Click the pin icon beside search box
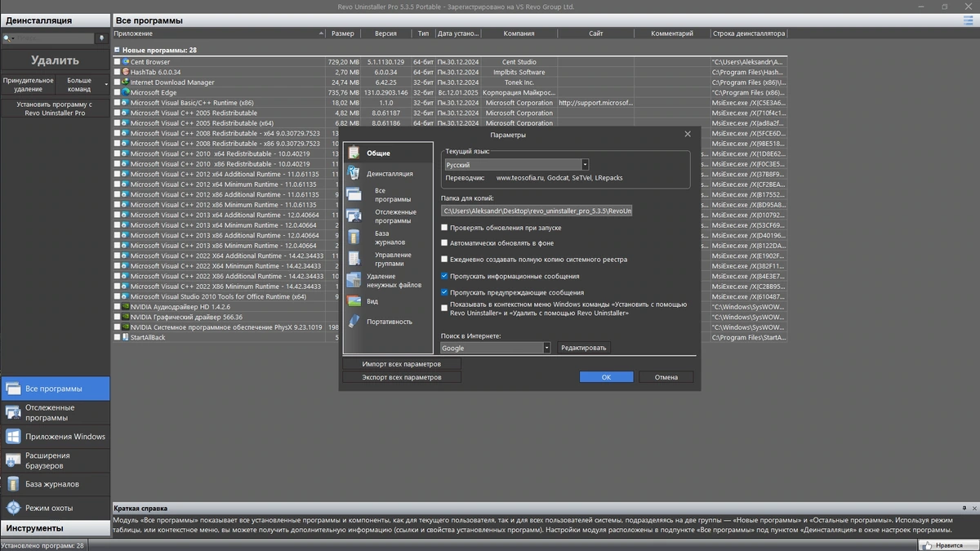980x551 pixels. click(102, 38)
